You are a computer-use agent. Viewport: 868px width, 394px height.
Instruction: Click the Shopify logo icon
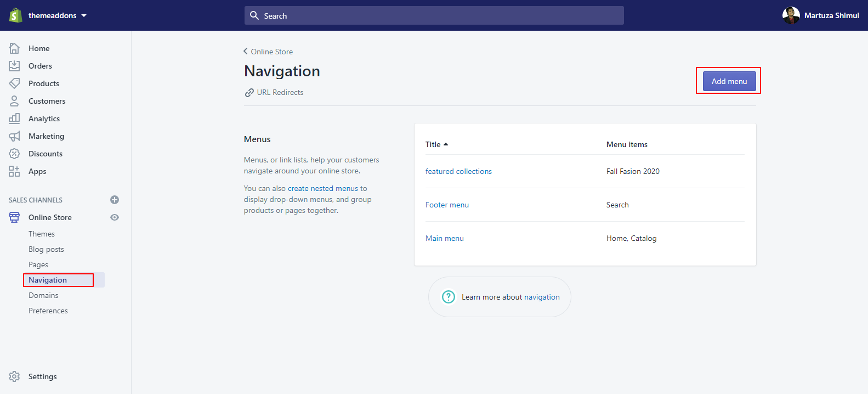15,15
